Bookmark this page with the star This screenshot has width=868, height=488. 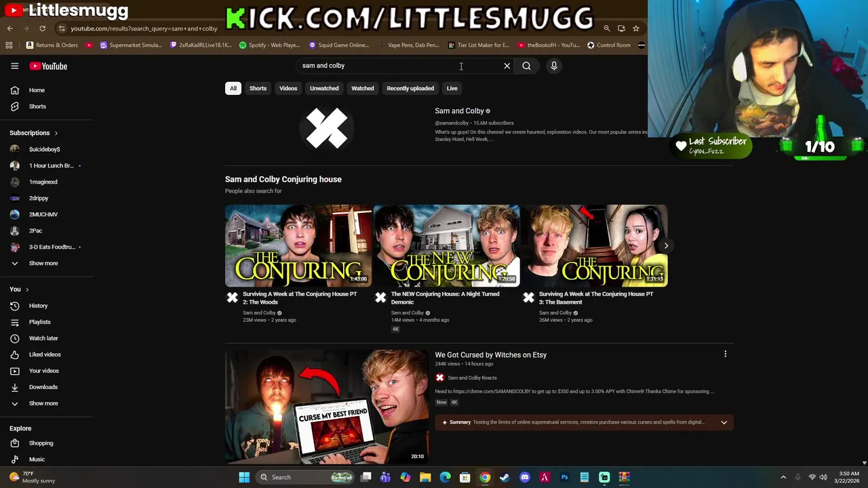635,28
